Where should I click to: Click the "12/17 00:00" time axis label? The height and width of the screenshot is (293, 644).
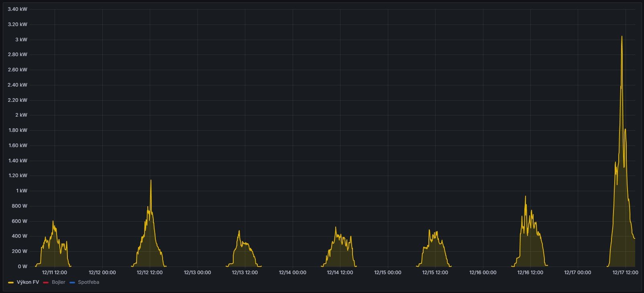click(x=578, y=273)
